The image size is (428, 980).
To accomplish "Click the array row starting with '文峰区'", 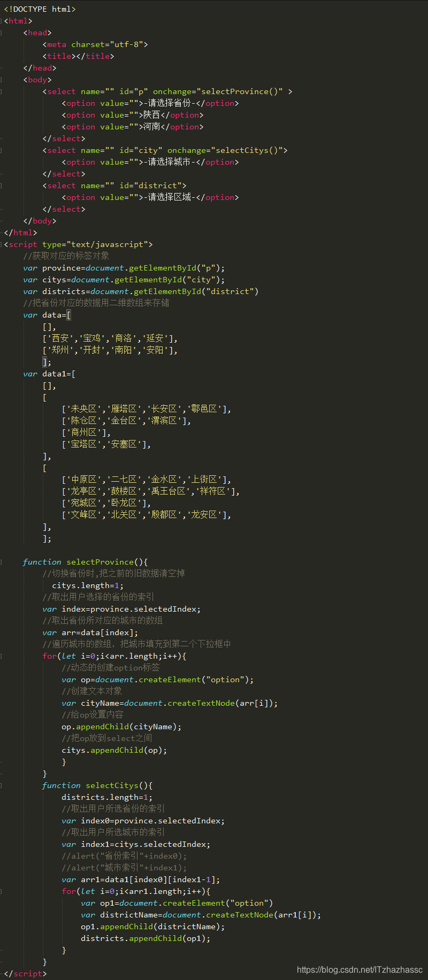I will click(x=146, y=515).
